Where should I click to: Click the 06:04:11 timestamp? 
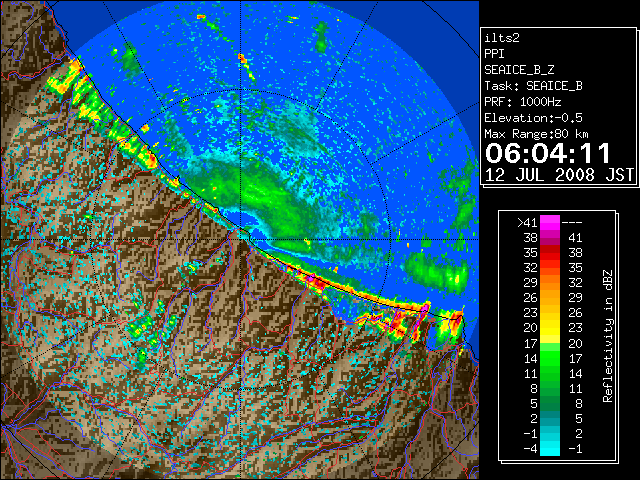coord(548,153)
